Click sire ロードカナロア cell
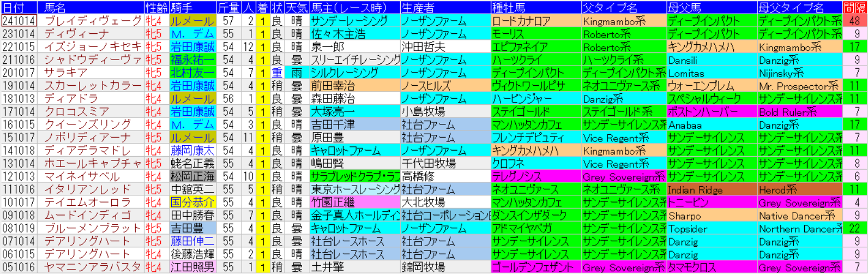 point(536,21)
